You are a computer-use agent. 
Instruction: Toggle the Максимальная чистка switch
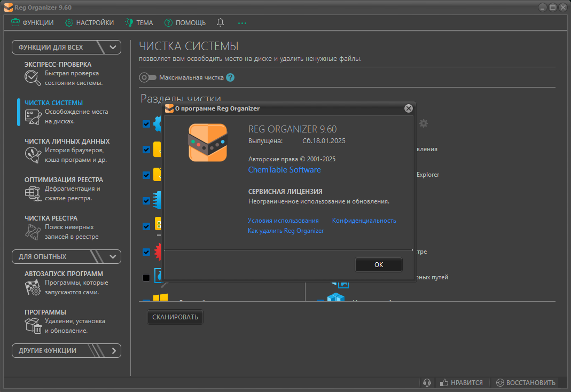[147, 77]
